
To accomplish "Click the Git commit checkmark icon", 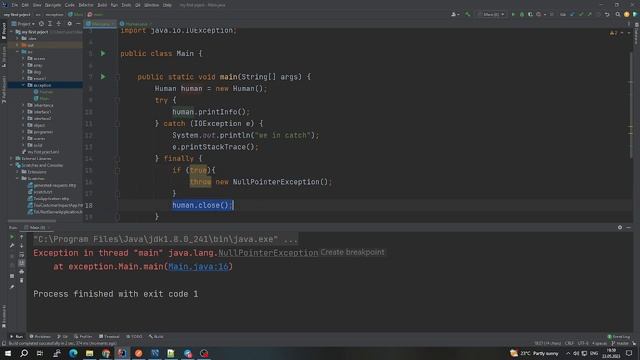I will coord(581,14).
